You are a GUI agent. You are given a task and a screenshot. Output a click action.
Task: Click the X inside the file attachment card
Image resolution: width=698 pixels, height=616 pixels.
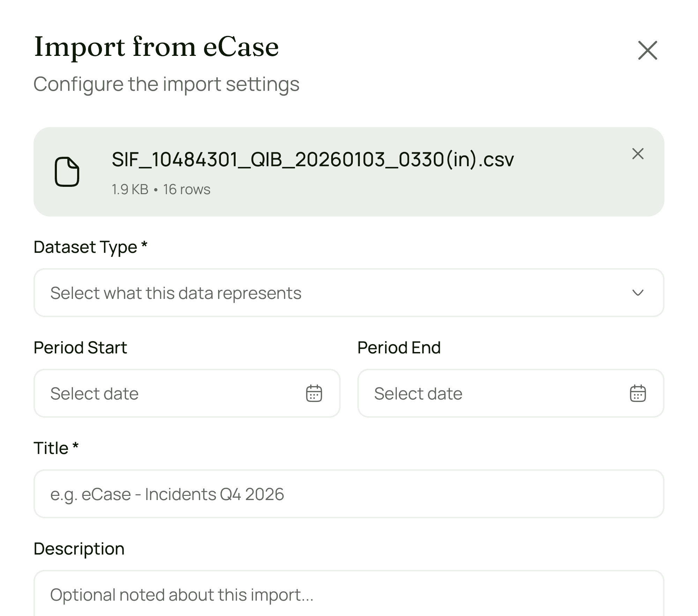638,154
